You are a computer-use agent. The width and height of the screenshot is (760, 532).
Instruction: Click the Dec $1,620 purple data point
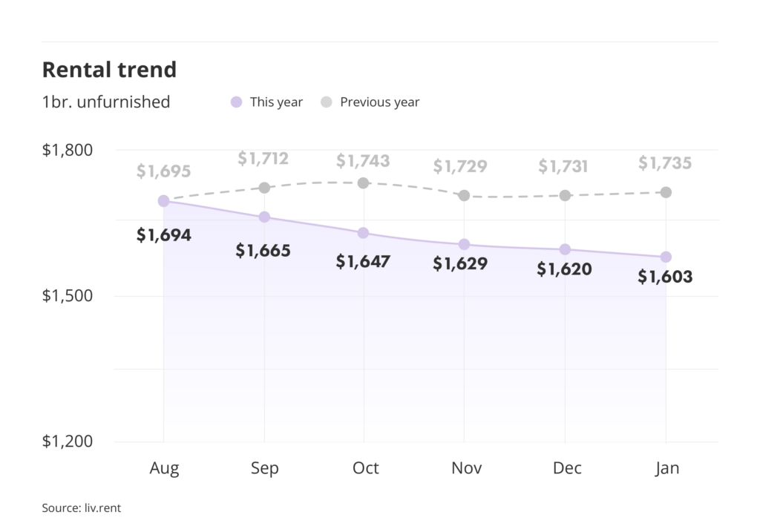pos(565,249)
